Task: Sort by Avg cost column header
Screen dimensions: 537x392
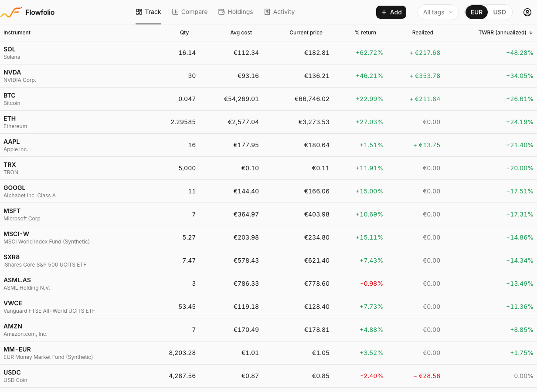Action: [241, 33]
